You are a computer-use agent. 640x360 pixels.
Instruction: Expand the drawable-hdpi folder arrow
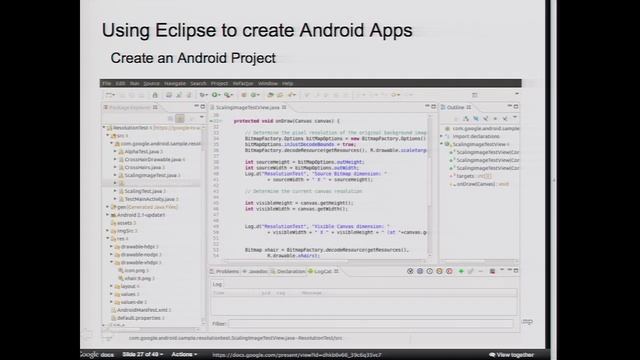click(x=111, y=247)
